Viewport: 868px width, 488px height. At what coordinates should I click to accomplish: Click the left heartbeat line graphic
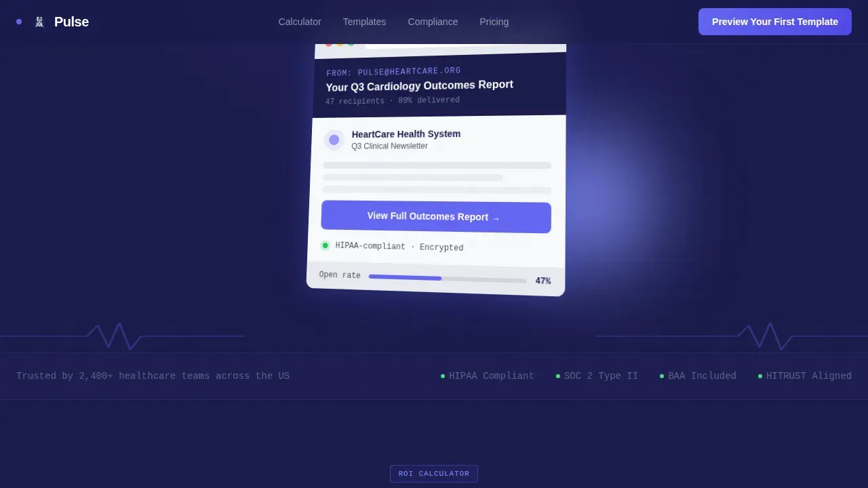tap(122, 336)
